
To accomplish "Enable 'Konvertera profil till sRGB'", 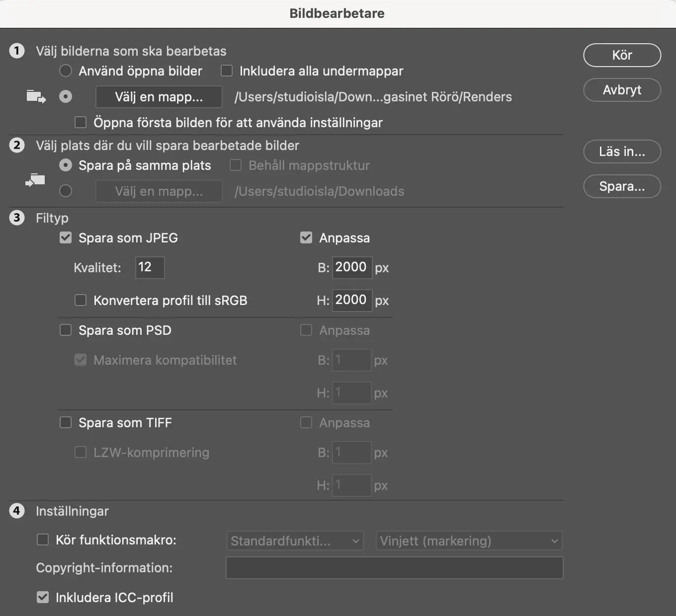I will [81, 301].
